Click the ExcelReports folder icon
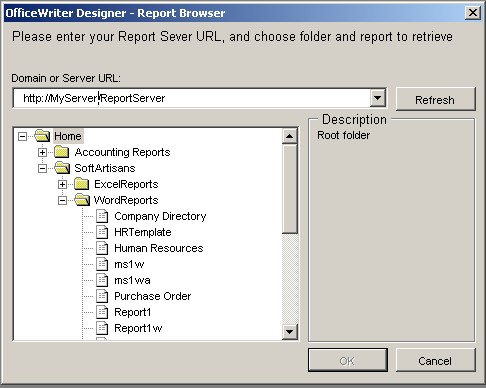This screenshot has height=388, width=486. tap(82, 184)
